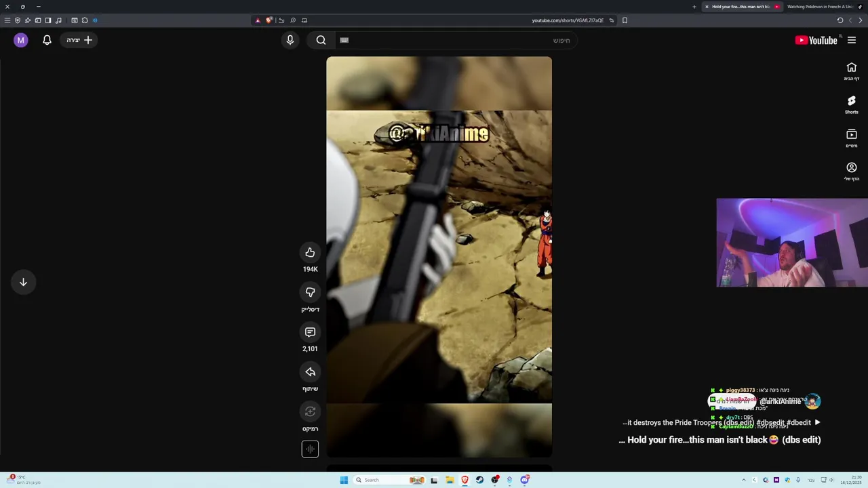Screen dimensions: 868x488
Task: Open the site settings icon beside URL
Action: click(x=611, y=20)
